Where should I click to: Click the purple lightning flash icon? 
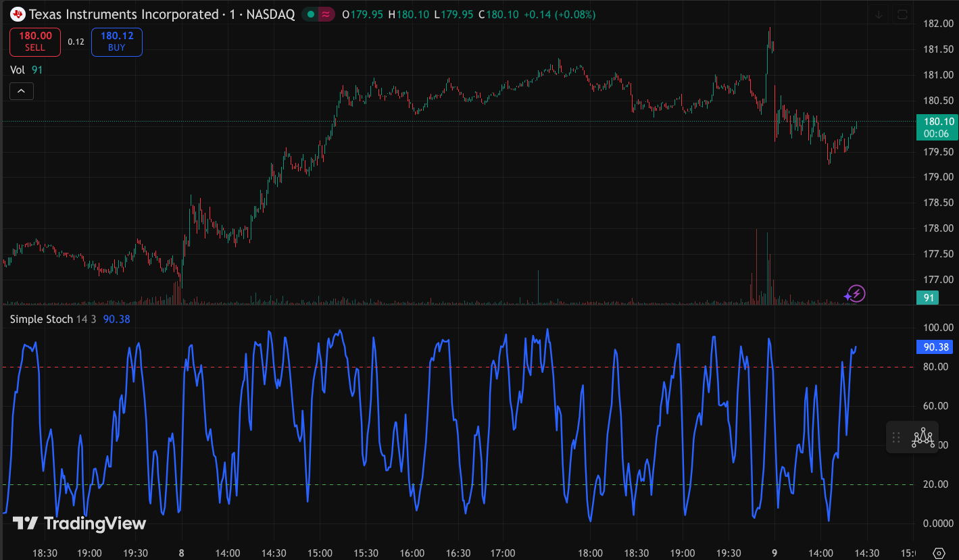pos(856,294)
